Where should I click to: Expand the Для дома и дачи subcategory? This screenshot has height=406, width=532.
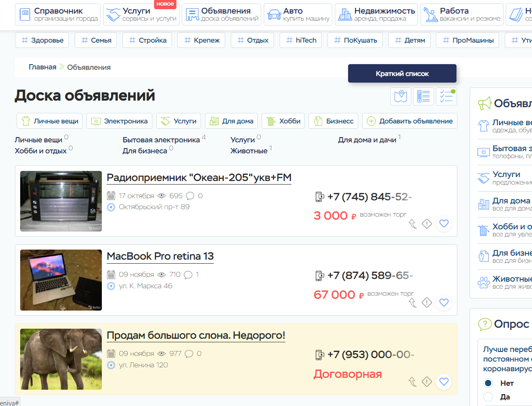click(367, 140)
